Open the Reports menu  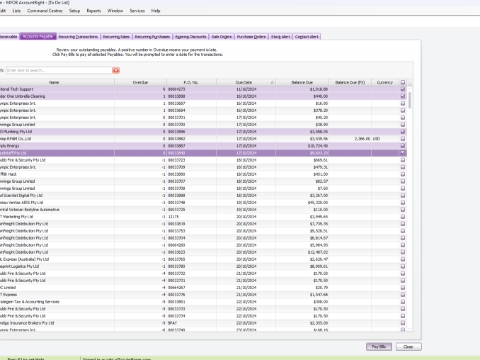pyautogui.click(x=94, y=11)
